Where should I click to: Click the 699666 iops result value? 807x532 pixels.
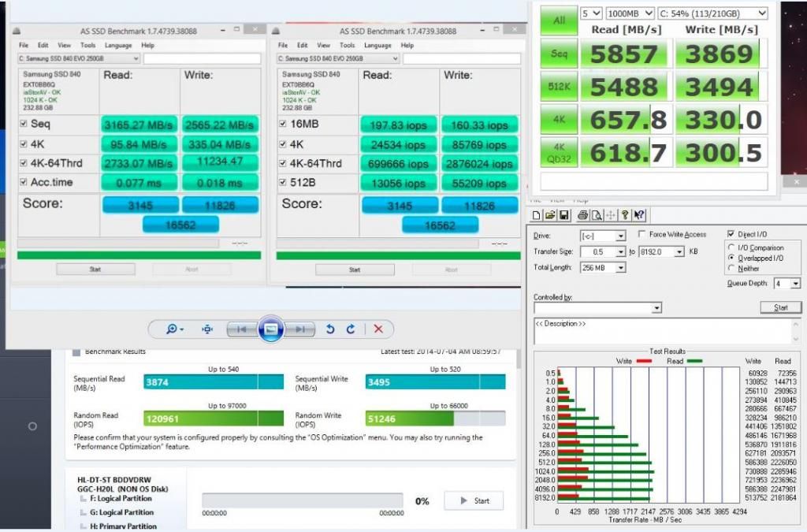pyautogui.click(x=399, y=164)
